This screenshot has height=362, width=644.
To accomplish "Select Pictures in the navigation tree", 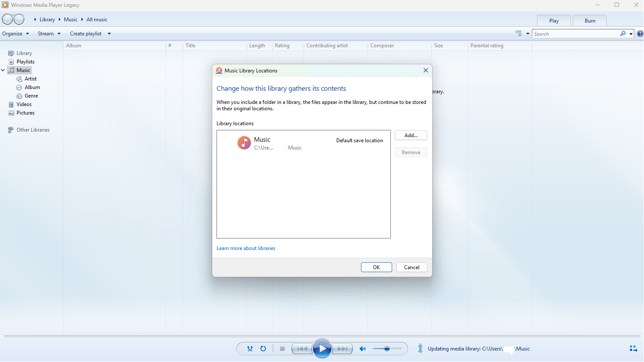I will click(x=26, y=113).
